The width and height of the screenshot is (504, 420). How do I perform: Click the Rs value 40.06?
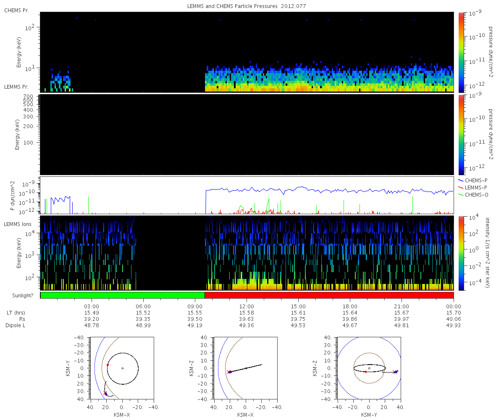coord(454,319)
